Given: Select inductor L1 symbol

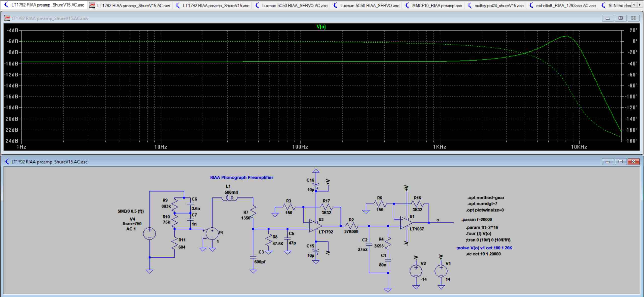Looking at the screenshot, I should click(230, 198).
